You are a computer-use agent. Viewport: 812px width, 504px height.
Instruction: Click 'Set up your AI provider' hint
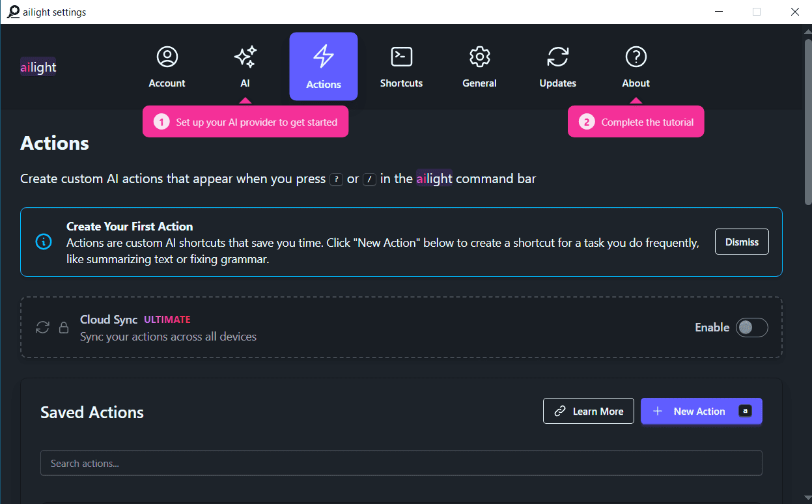point(245,122)
